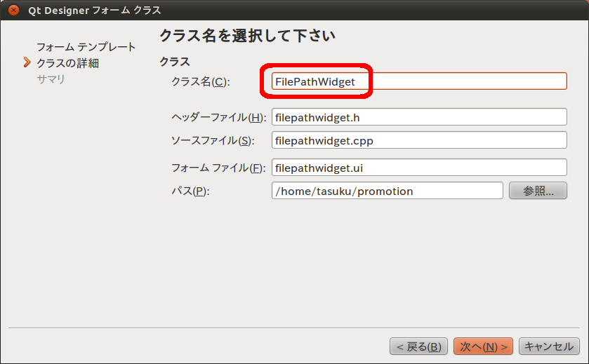This screenshot has height=364, width=589.
Task: Select the クラスの詳細 wizard step
Action: click(67, 63)
